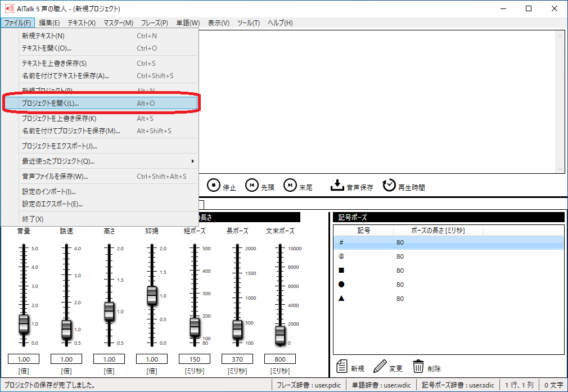Click the 話速 value field
Viewport: 568px width, 392px height.
(x=66, y=359)
